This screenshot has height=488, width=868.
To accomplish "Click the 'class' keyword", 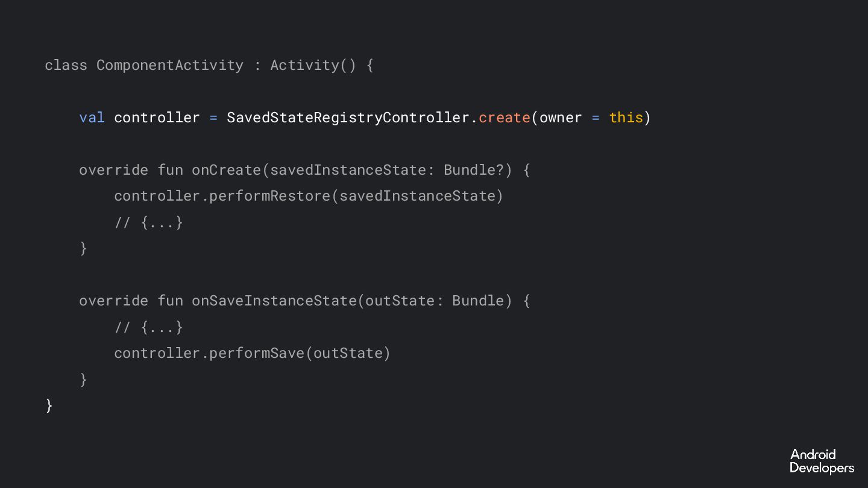I will [66, 65].
